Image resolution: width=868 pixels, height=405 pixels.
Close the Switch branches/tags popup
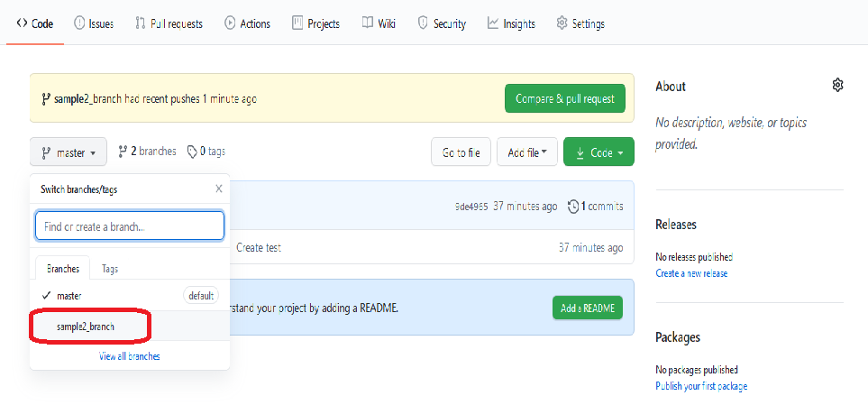point(218,189)
